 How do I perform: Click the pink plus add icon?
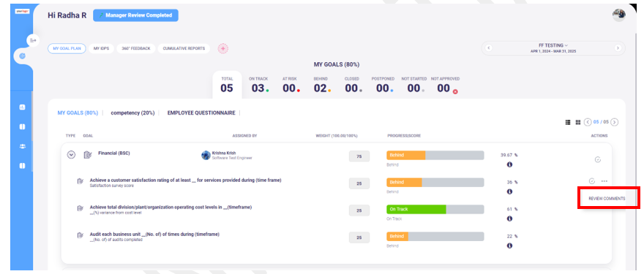coord(223,48)
